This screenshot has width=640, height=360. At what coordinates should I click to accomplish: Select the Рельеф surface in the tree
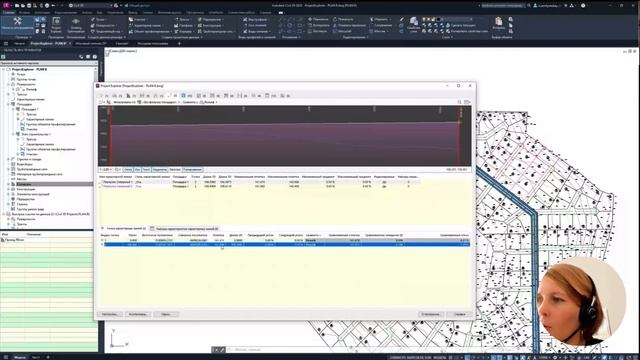click(31, 89)
